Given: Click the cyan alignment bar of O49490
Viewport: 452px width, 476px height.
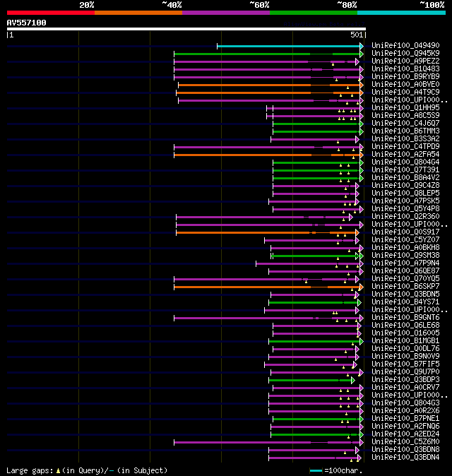Looking at the screenshot, I should (x=288, y=46).
